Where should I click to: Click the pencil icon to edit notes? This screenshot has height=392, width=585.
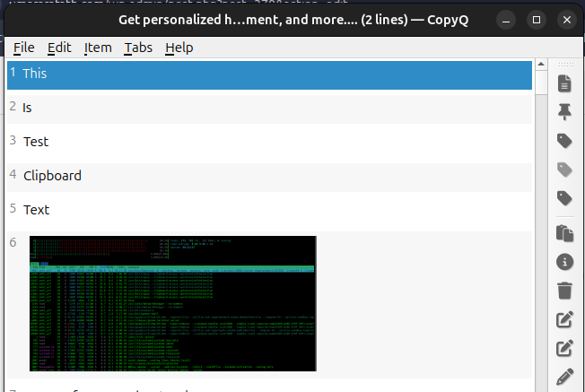[564, 377]
